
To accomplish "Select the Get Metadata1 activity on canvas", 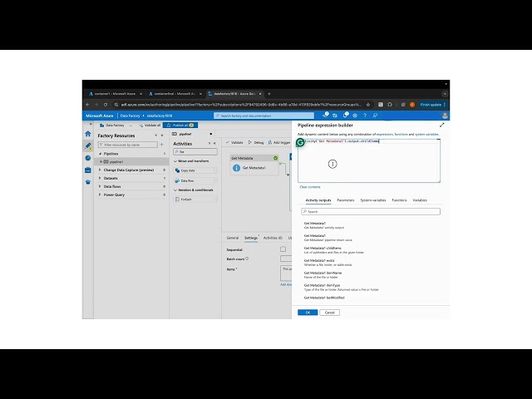I will pos(254,165).
